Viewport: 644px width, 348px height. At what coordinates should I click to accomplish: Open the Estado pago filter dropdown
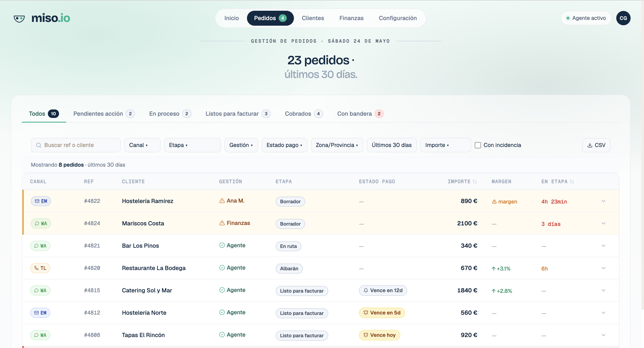[284, 145]
